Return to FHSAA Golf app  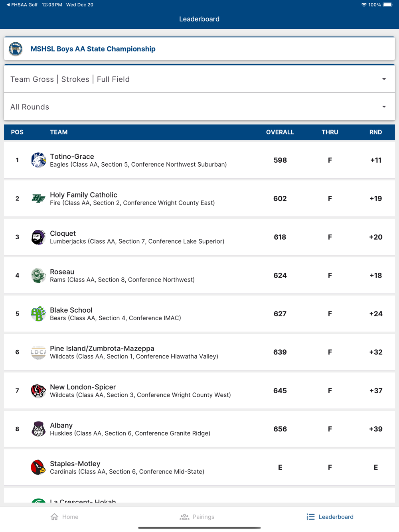(22, 5)
